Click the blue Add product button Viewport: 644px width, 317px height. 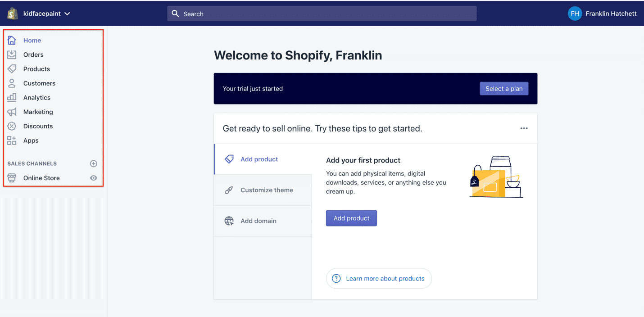pos(351,218)
